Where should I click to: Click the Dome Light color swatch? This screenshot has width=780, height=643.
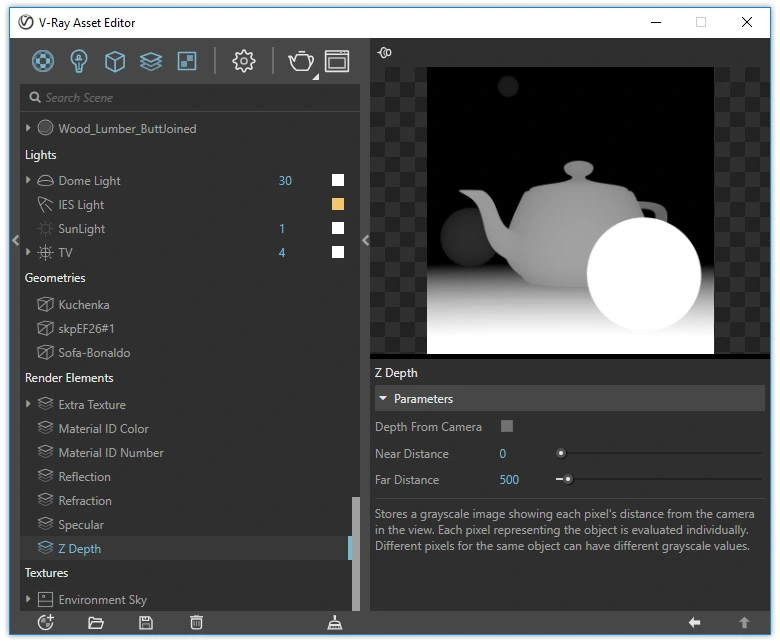point(338,180)
